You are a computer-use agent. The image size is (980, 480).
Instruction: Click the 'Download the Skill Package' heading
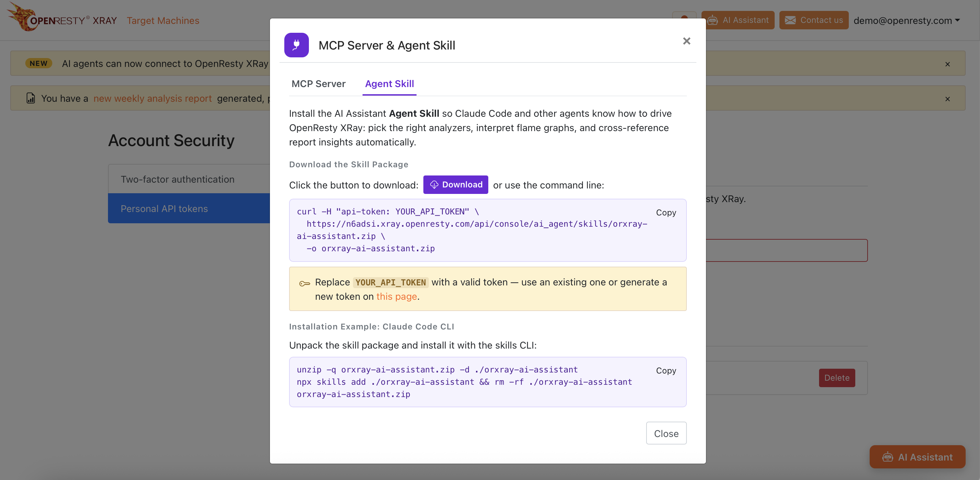(349, 164)
